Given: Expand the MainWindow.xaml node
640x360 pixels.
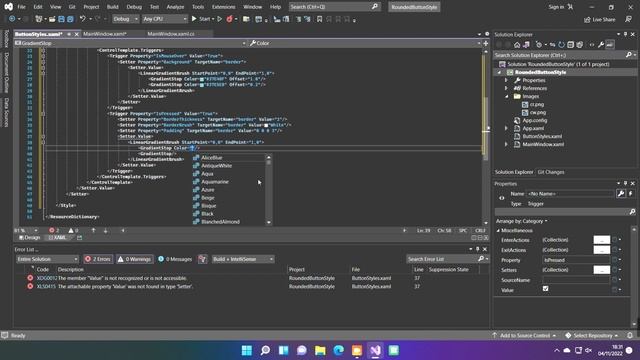Looking at the screenshot, I should point(506,144).
